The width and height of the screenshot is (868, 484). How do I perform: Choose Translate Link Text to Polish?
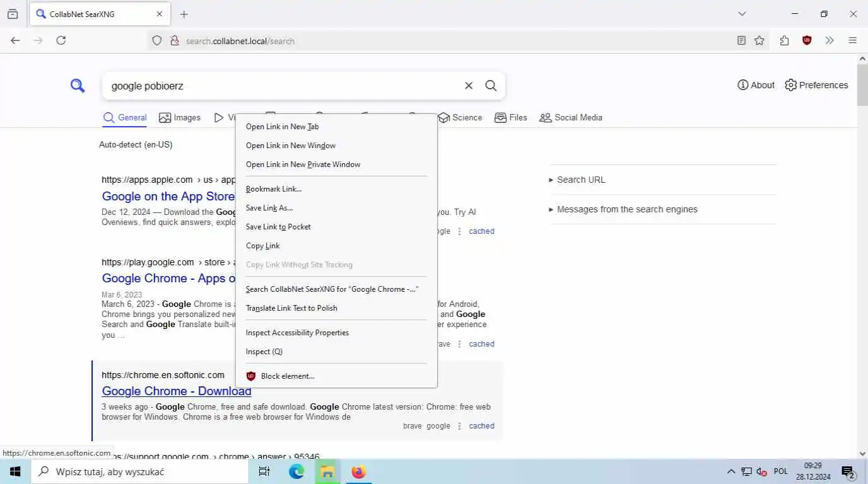point(336,308)
